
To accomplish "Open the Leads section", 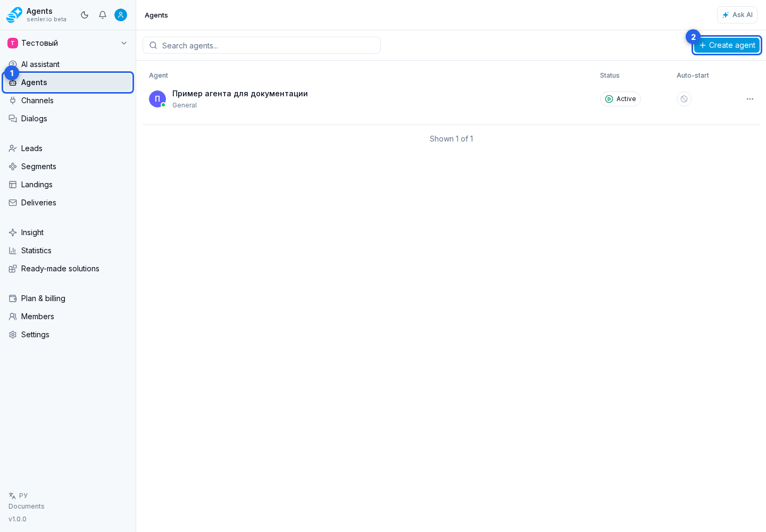I will tap(68, 148).
